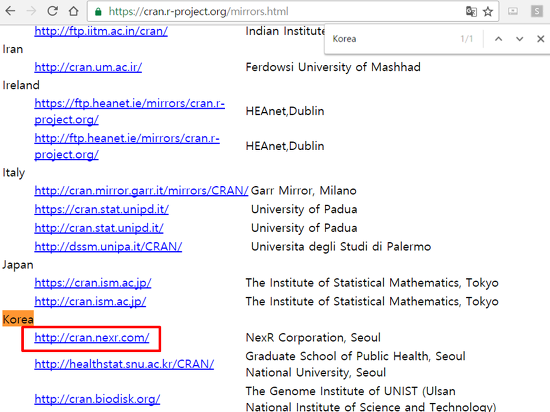
Task: Click the cast screen icon in toolbar
Action: click(x=513, y=11)
